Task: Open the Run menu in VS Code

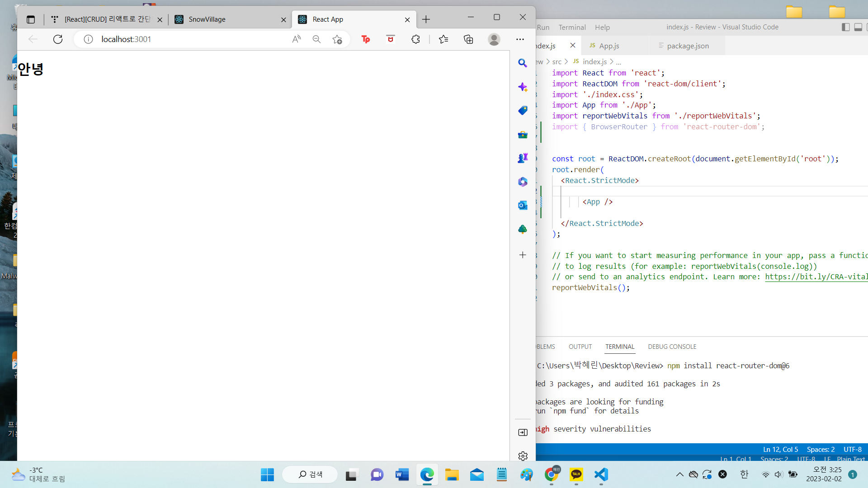Action: click(543, 27)
